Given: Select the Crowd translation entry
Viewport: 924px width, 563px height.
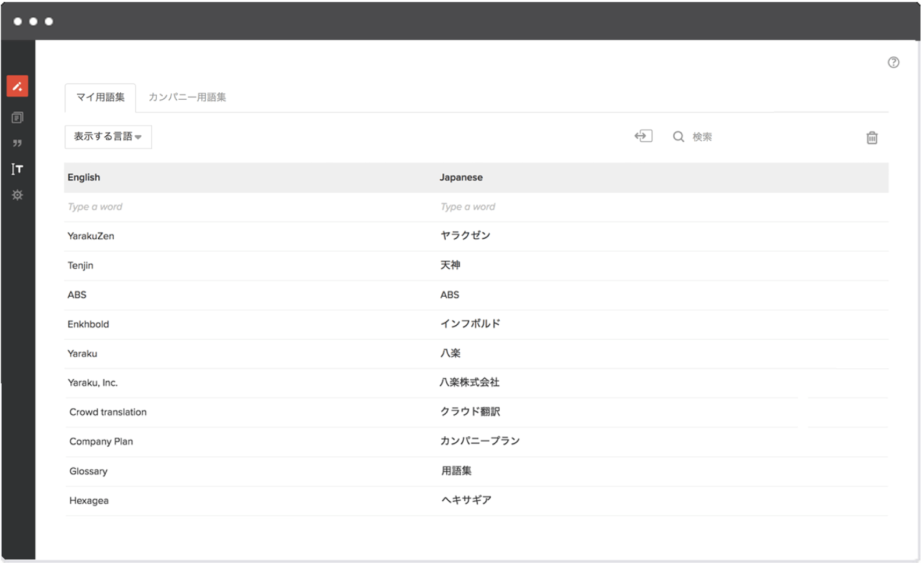Looking at the screenshot, I should (x=108, y=412).
